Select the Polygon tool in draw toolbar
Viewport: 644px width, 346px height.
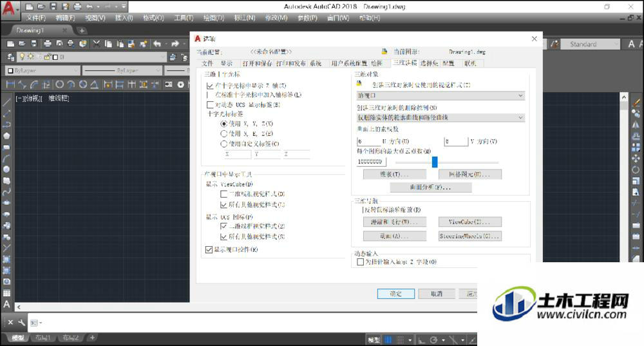[6, 135]
